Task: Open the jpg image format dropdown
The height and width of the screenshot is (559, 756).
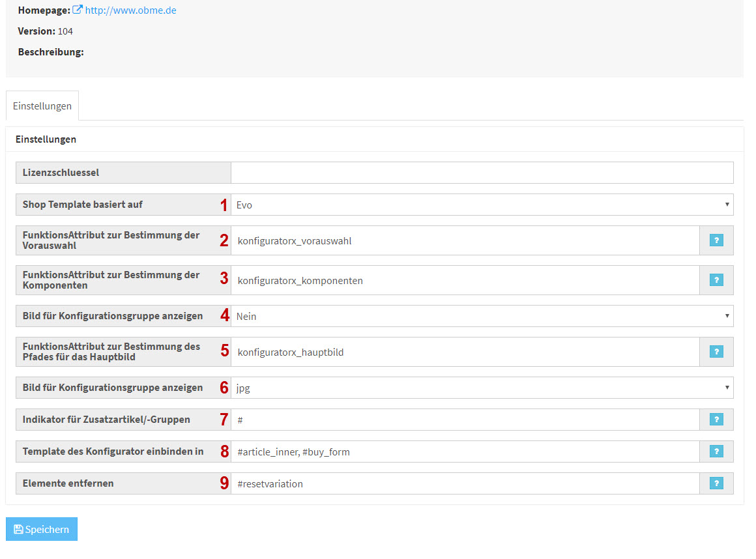Action: click(x=482, y=388)
